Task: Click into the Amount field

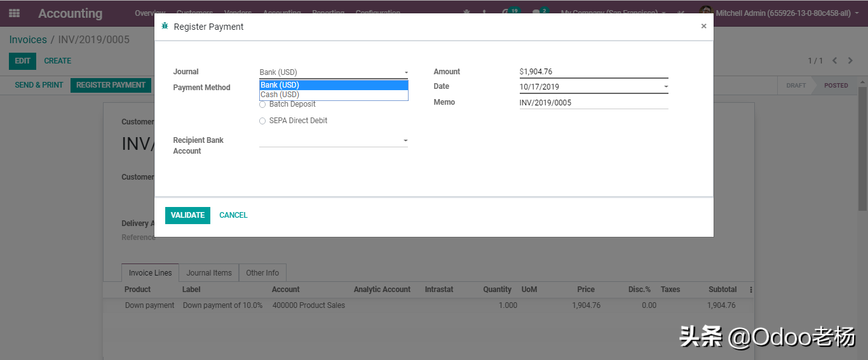Action: pyautogui.click(x=593, y=72)
